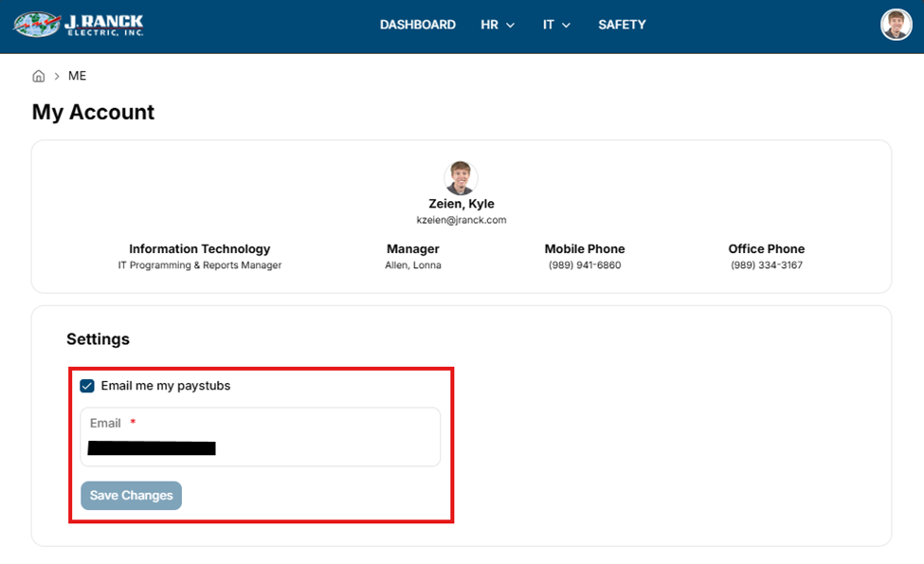Click IT Programming & Reports Manager title
The width and height of the screenshot is (924, 564).
(199, 265)
